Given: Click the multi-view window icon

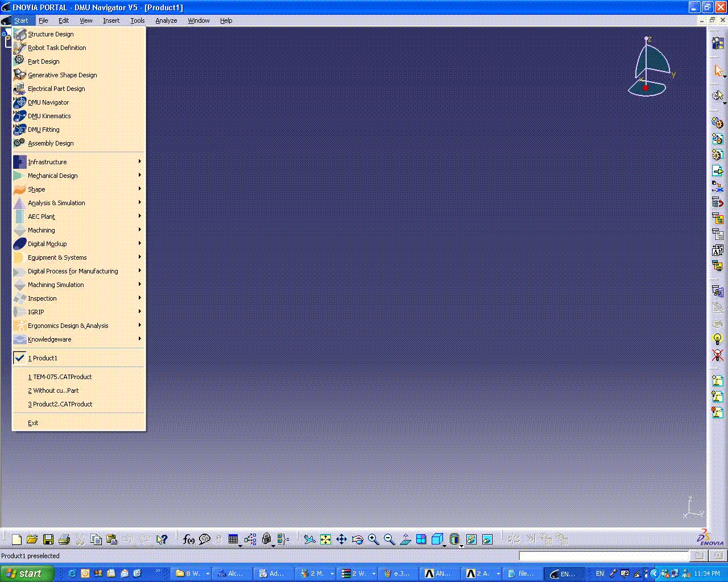Looking at the screenshot, I should pos(421,539).
